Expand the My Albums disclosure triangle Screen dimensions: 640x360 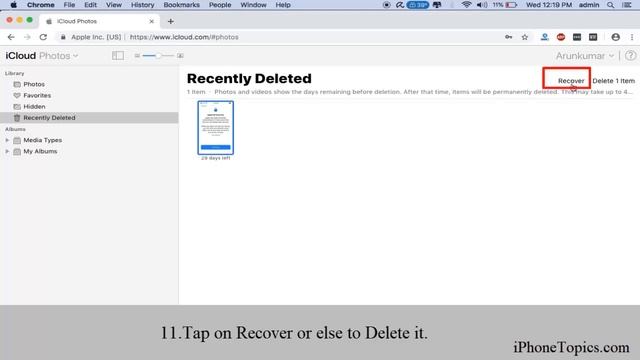pyautogui.click(x=7, y=151)
